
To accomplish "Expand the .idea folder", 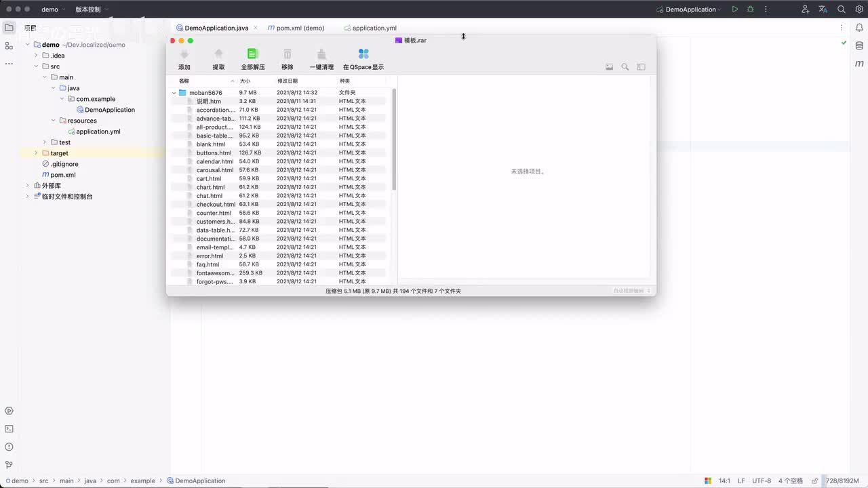I will coord(36,56).
